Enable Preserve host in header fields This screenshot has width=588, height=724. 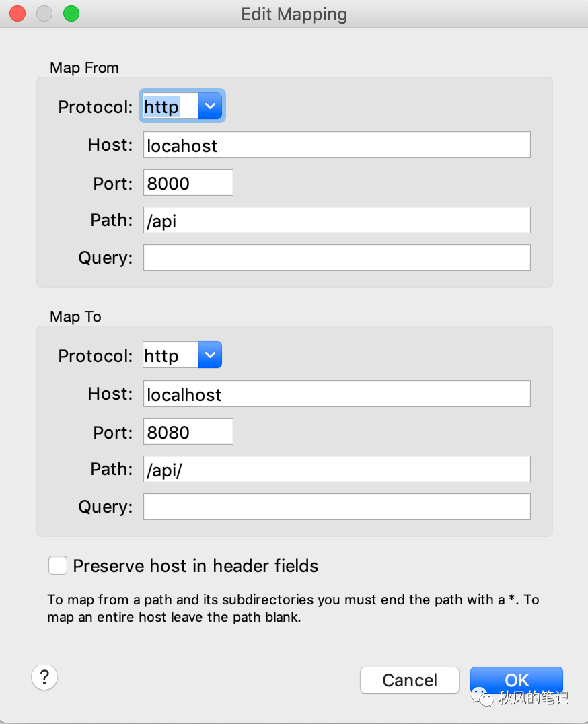point(58,565)
